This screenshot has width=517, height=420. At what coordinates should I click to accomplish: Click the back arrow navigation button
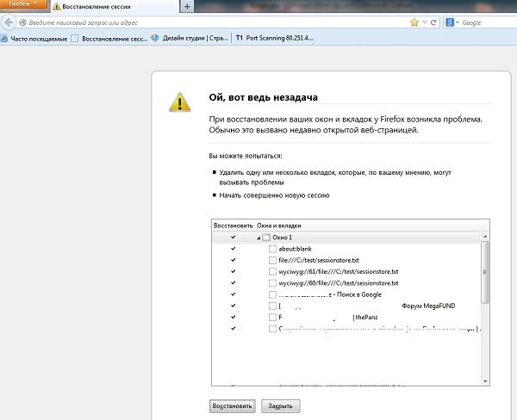point(9,22)
